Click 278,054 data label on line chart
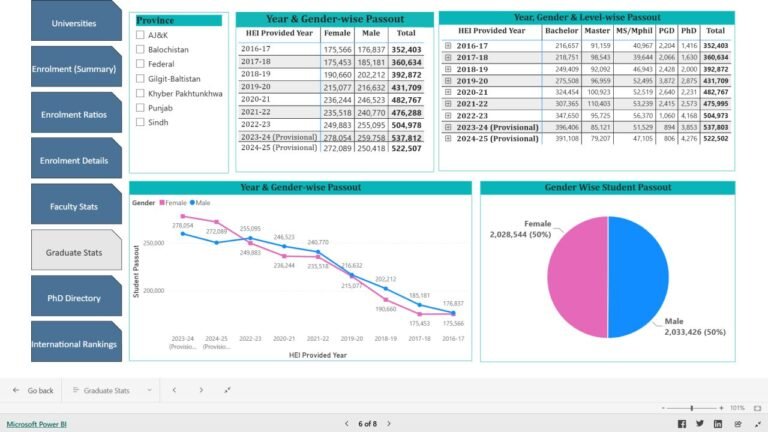Screen dimensions: 768x432 point(182,226)
